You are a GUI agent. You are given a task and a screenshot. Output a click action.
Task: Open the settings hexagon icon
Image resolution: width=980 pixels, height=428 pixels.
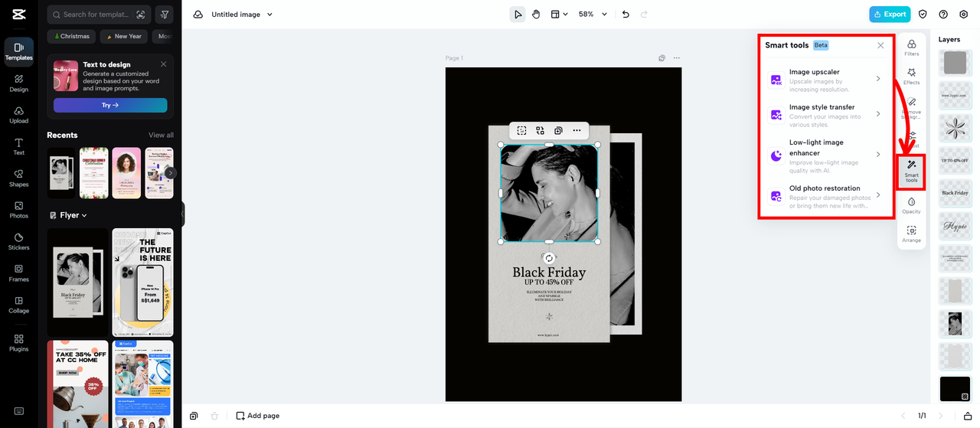(964, 15)
